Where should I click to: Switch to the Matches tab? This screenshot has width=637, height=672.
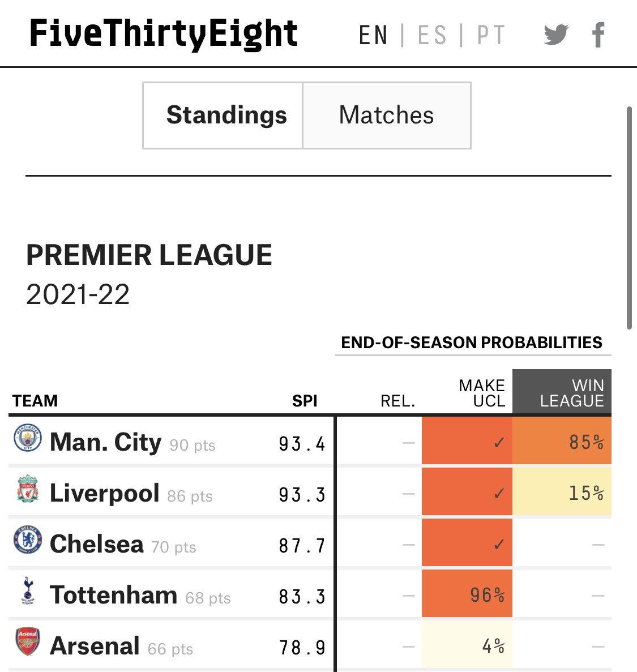386,115
